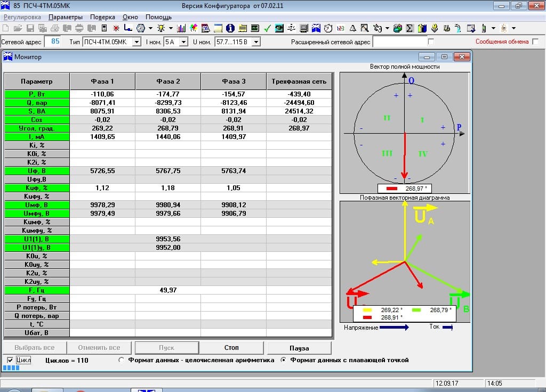Click the red bug toolbar icon
This screenshot has height=392, width=546.
point(116,28)
